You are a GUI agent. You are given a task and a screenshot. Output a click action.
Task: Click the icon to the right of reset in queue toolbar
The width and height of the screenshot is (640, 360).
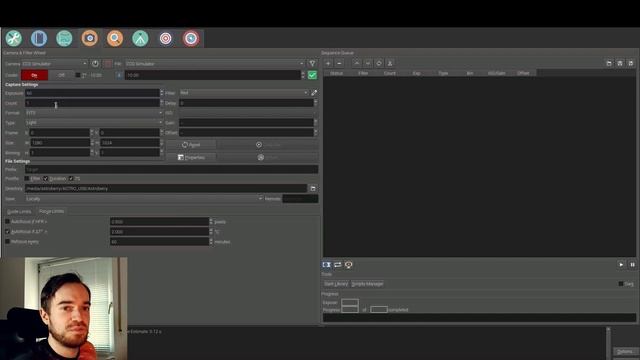[x=390, y=63]
